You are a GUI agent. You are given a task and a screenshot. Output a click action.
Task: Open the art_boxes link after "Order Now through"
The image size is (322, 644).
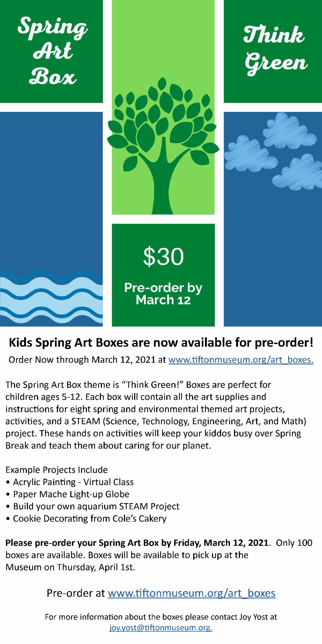pos(241,360)
